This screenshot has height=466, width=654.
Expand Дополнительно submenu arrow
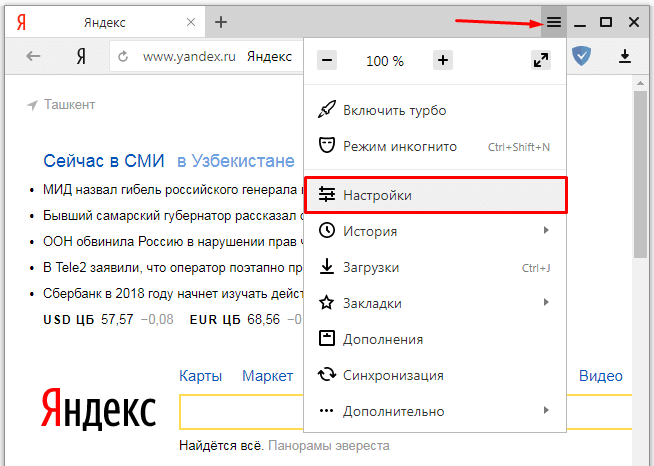546,411
